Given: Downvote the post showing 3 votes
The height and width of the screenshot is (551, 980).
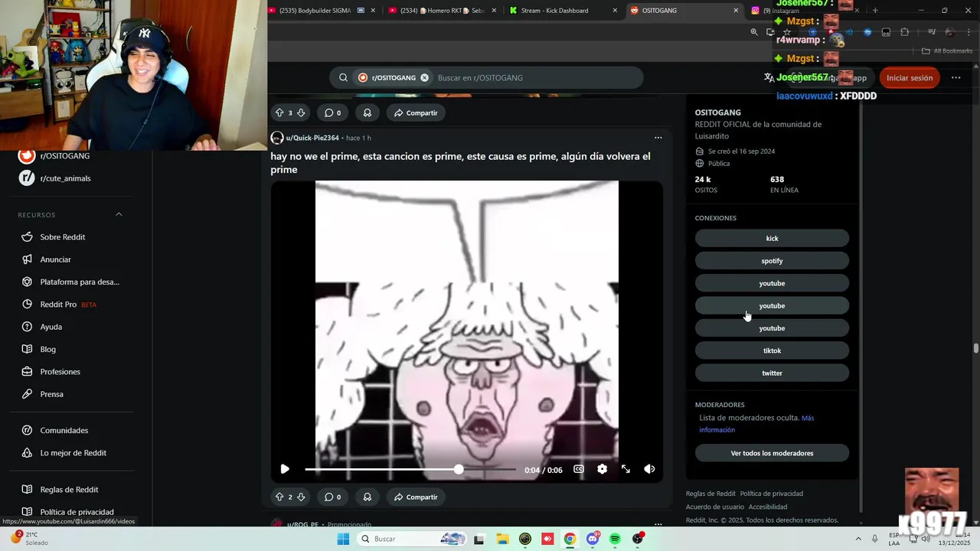Looking at the screenshot, I should tap(301, 112).
